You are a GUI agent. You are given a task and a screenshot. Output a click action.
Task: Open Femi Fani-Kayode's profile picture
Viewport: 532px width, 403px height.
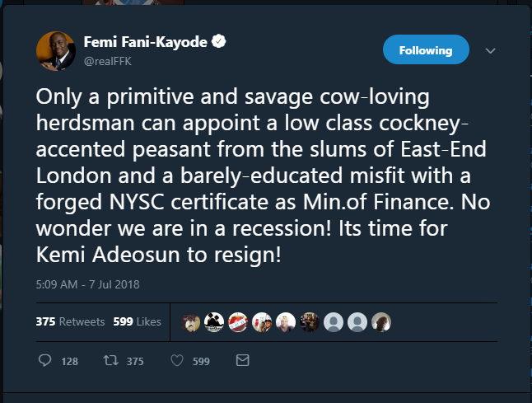click(56, 49)
